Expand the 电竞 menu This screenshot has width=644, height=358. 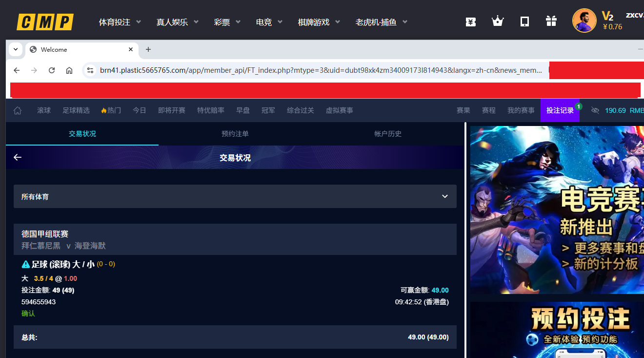click(269, 22)
